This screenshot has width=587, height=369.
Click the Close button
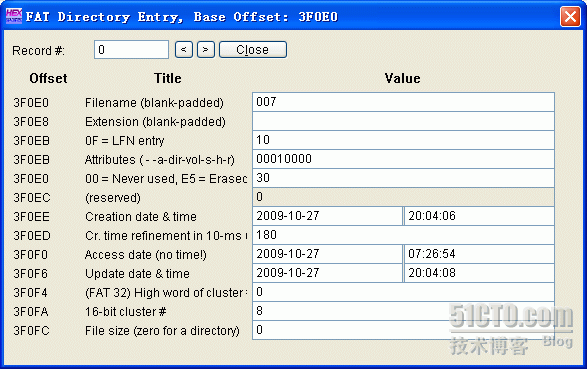click(x=253, y=49)
